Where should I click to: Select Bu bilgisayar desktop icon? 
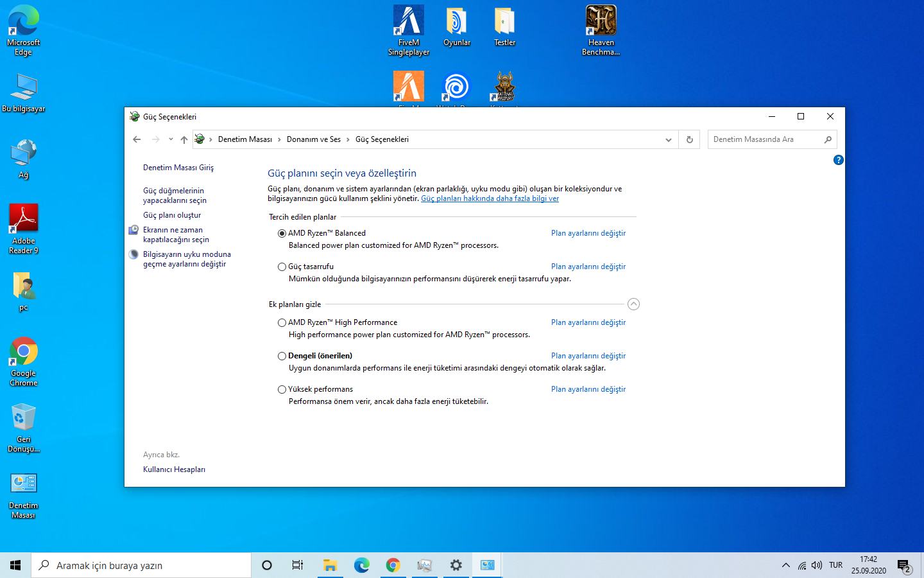(x=24, y=93)
